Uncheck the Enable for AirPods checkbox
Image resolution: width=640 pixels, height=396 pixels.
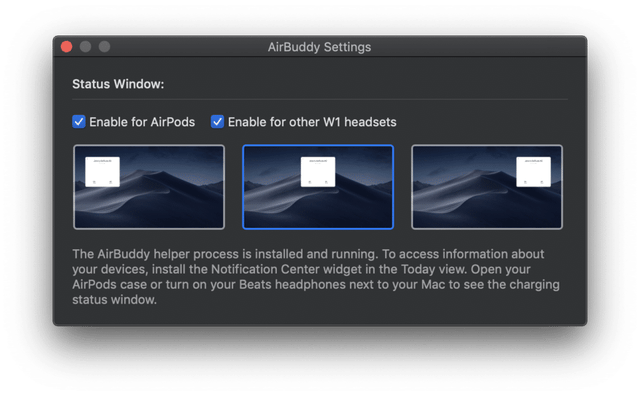[x=79, y=122]
